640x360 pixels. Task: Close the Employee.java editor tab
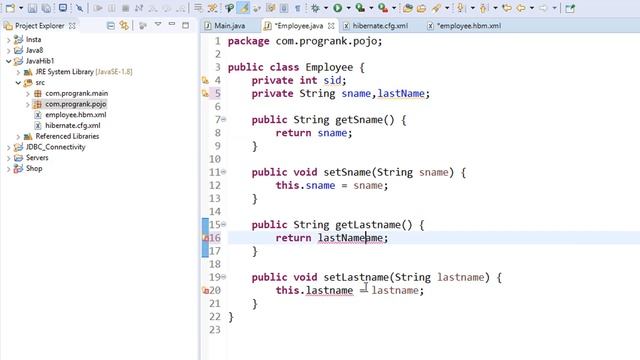click(x=331, y=26)
